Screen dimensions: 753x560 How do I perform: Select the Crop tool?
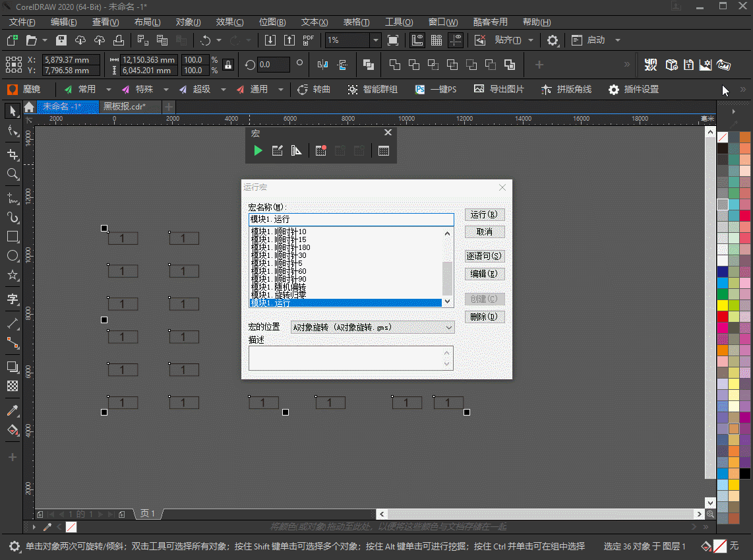point(13,154)
